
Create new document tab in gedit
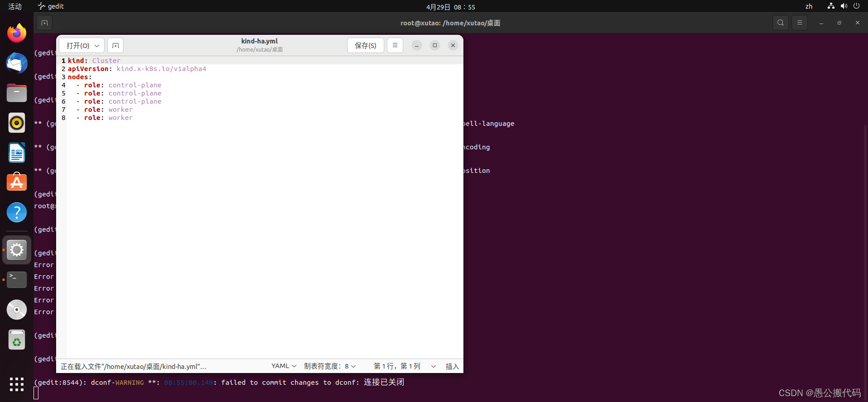[115, 45]
